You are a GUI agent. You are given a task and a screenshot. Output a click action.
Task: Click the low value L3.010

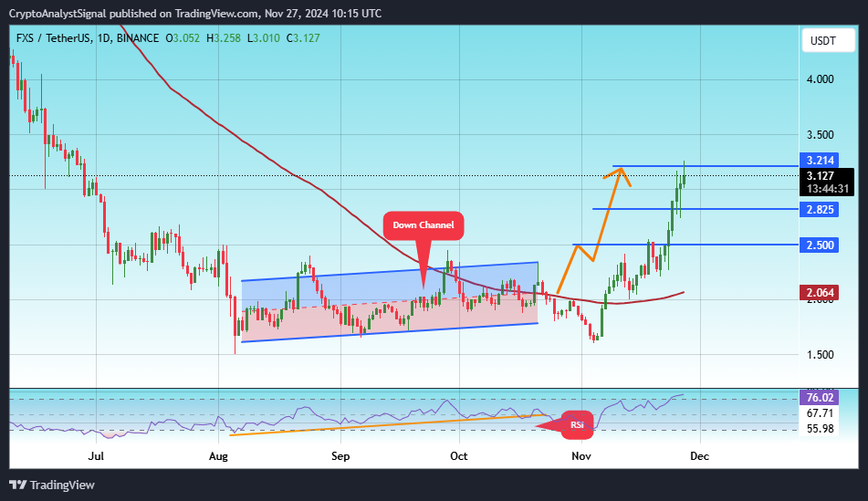point(264,38)
